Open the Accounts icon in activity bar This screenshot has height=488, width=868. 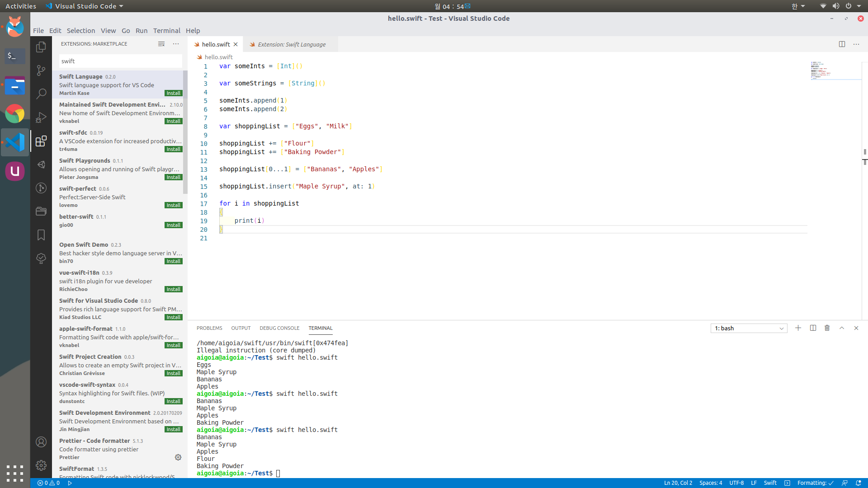(x=41, y=442)
